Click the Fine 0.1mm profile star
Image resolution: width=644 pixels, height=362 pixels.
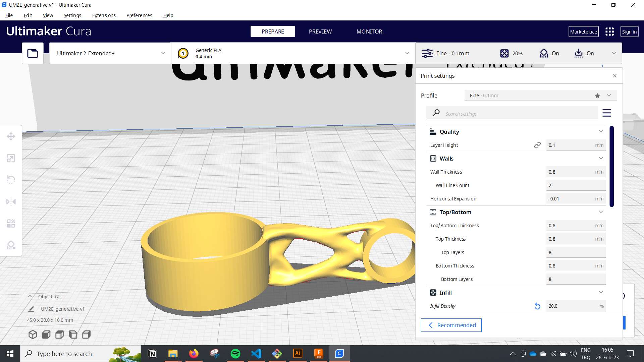click(x=598, y=96)
